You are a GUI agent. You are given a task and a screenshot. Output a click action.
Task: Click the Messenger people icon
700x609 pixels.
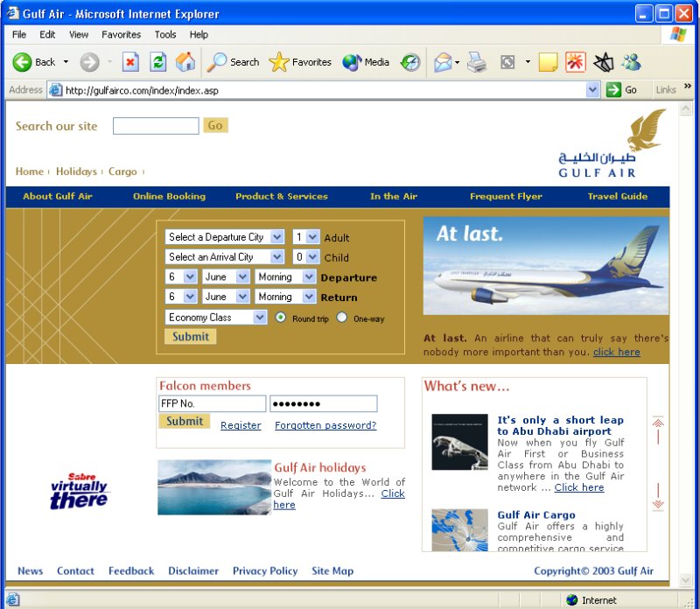click(631, 62)
